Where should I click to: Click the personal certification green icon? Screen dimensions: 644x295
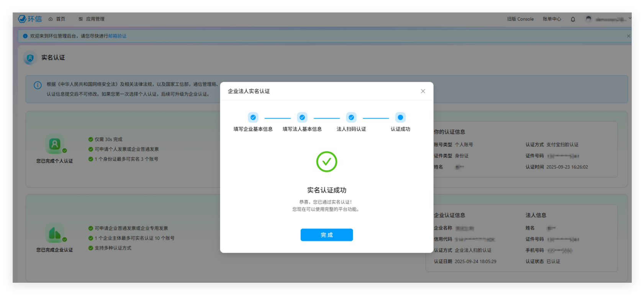55,144
